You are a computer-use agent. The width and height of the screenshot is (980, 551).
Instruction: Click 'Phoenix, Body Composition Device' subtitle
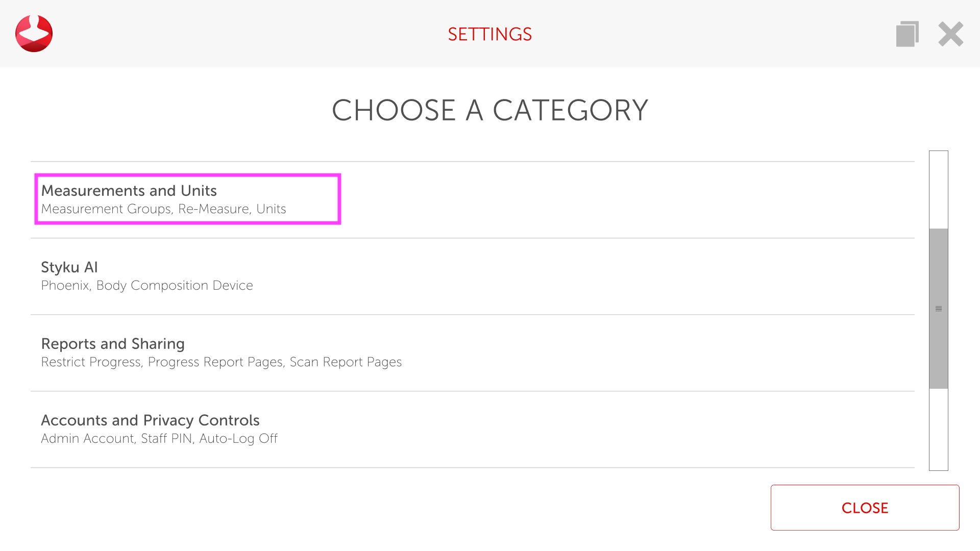(x=147, y=286)
